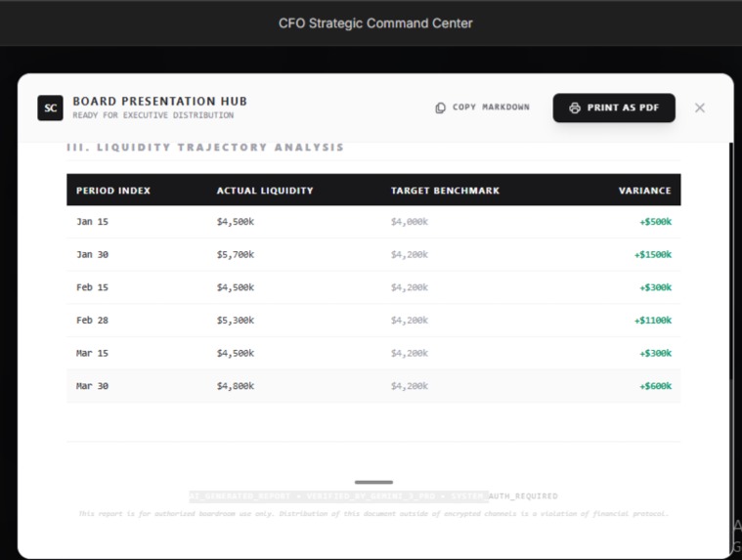742x560 pixels.
Task: Click the Feb 15 row +$300k variance
Action: [x=655, y=287]
